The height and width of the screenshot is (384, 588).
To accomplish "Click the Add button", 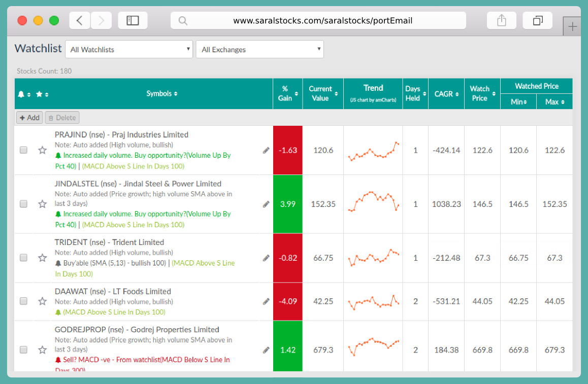I will click(x=29, y=118).
